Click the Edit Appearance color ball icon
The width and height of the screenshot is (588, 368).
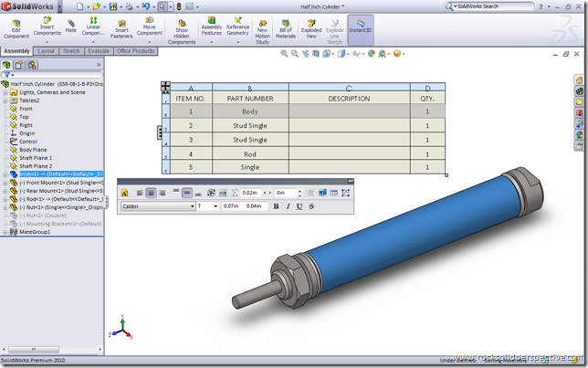(x=372, y=54)
